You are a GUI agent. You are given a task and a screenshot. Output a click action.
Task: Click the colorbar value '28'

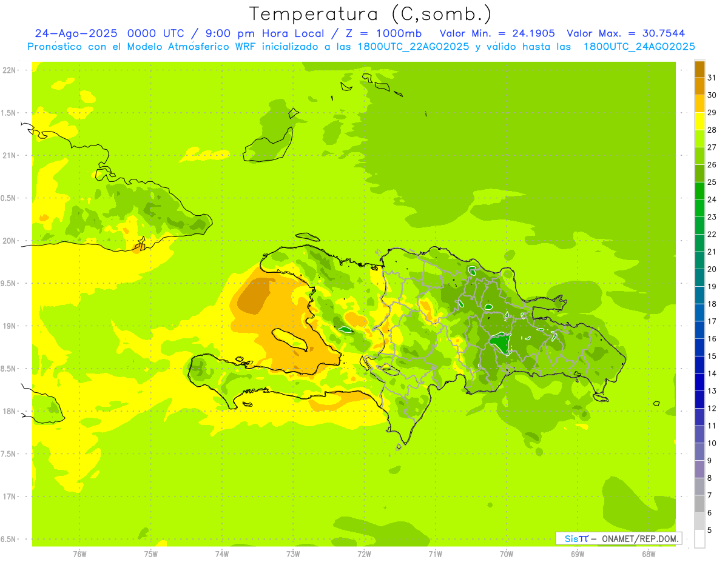(712, 130)
